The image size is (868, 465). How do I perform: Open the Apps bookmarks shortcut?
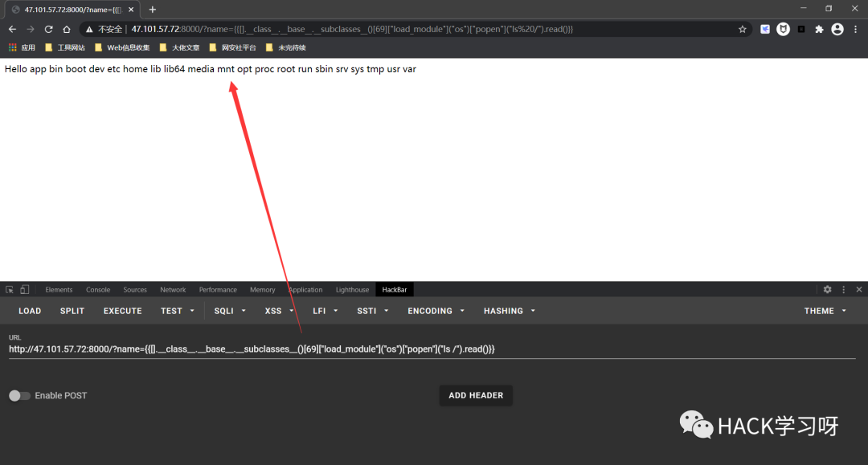pyautogui.click(x=22, y=47)
